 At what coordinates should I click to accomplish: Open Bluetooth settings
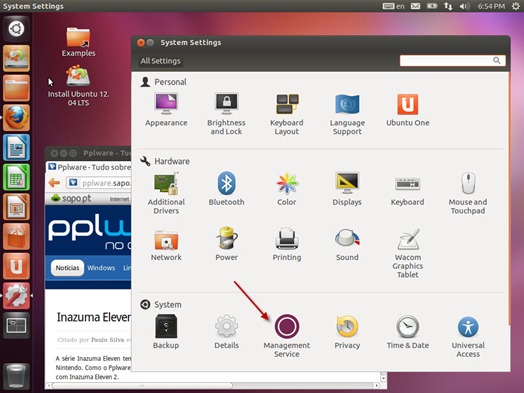click(x=226, y=188)
